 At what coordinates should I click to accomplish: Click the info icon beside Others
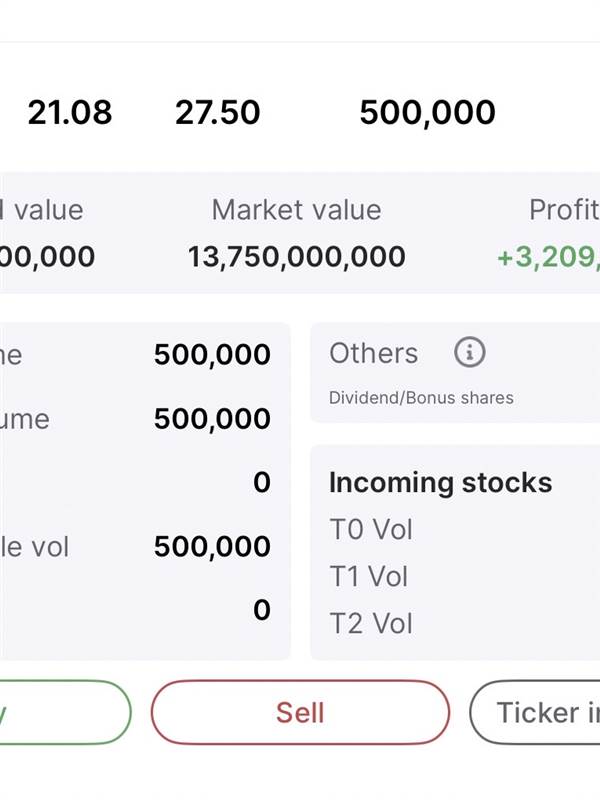(x=469, y=353)
